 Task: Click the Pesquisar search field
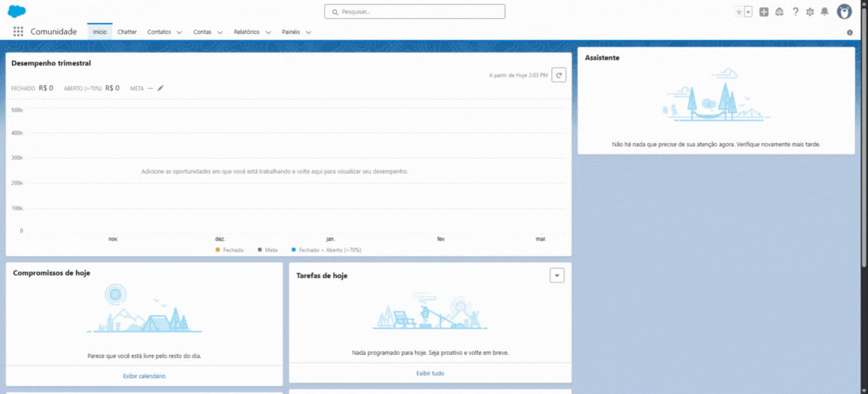click(x=414, y=12)
